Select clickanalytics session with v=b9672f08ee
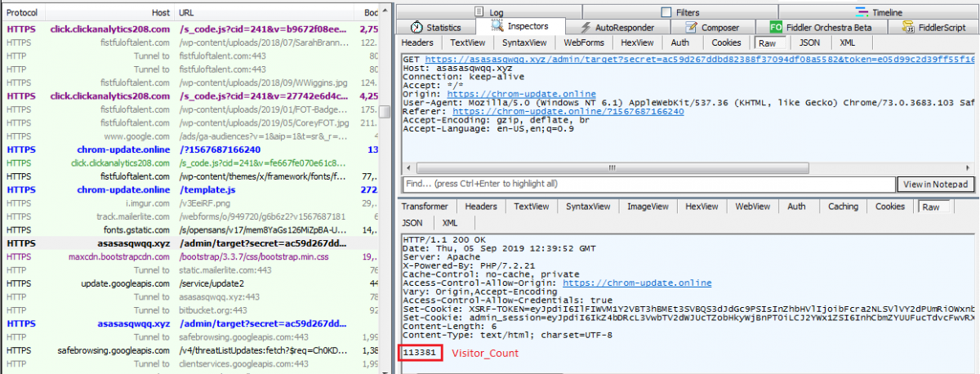Viewport: 980px width, 374px height. [x=189, y=29]
